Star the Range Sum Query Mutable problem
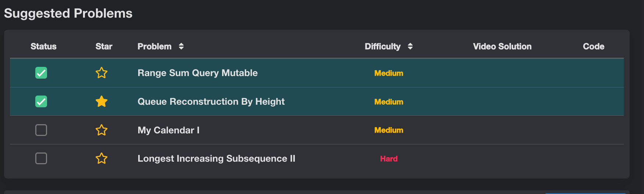Screen dimensions: 644x194 coord(101,73)
